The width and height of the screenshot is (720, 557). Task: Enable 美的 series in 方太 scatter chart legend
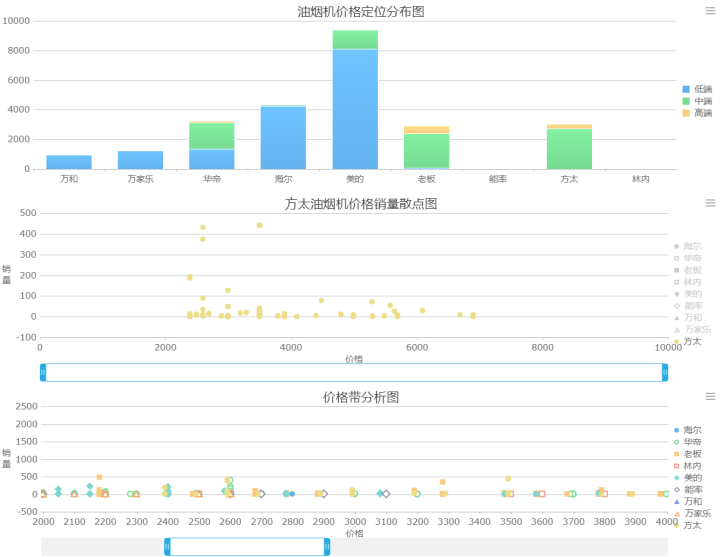687,294
